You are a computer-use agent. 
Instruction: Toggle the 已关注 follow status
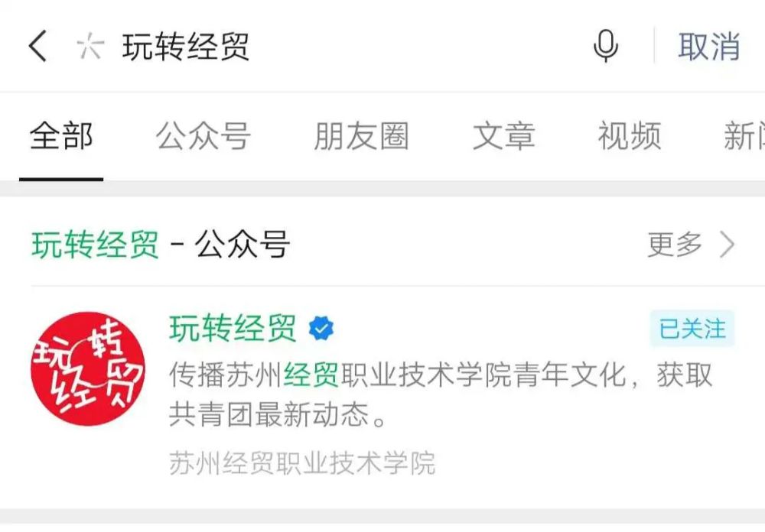click(x=692, y=328)
